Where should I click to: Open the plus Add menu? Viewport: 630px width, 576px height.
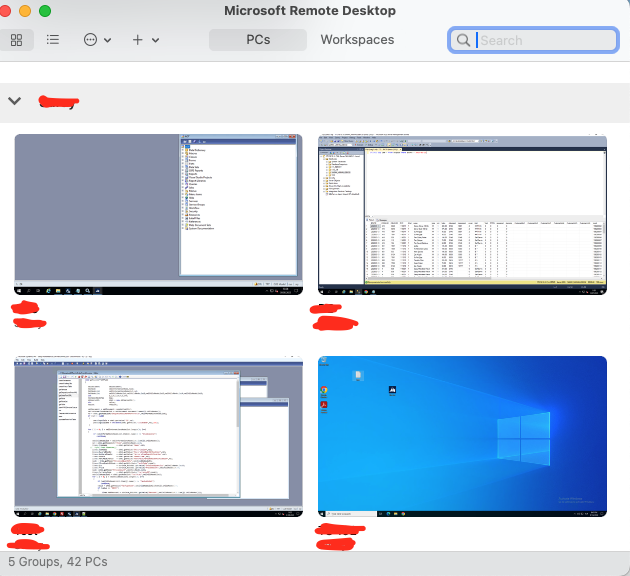point(144,40)
